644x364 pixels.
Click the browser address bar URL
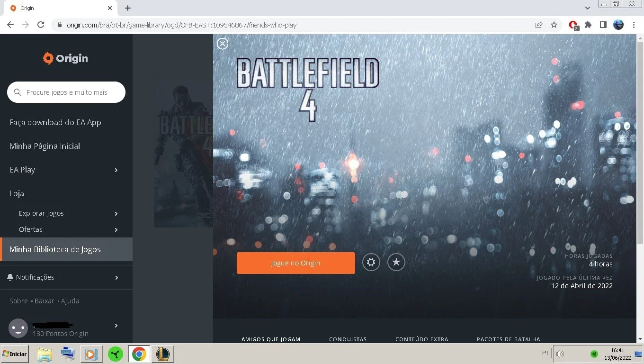point(181,25)
